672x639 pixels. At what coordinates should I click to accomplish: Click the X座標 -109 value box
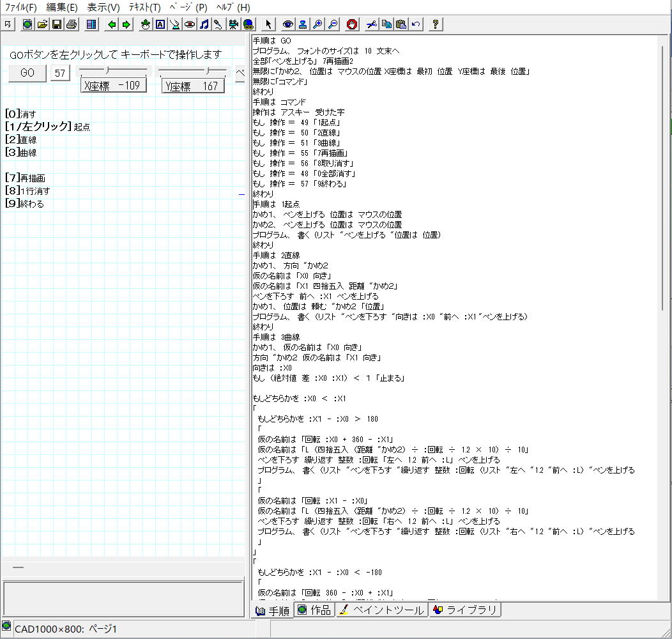(113, 86)
